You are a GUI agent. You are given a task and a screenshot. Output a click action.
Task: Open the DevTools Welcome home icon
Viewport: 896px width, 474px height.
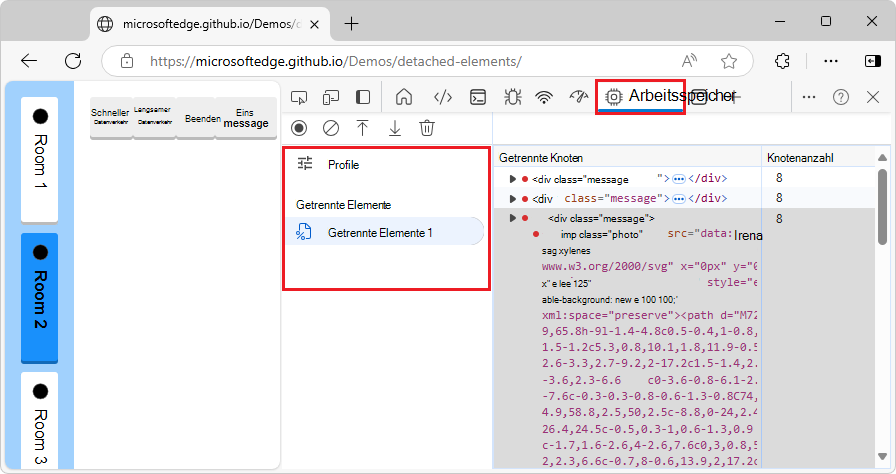tap(404, 97)
